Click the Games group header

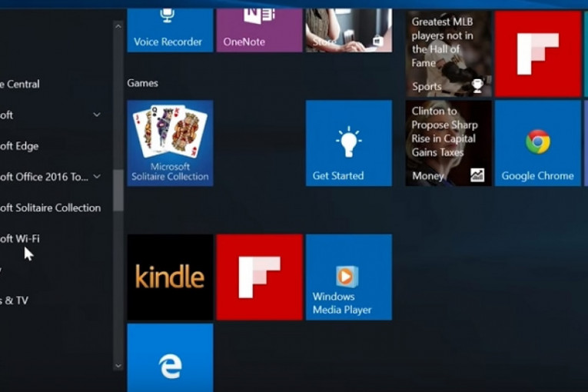pyautogui.click(x=142, y=82)
